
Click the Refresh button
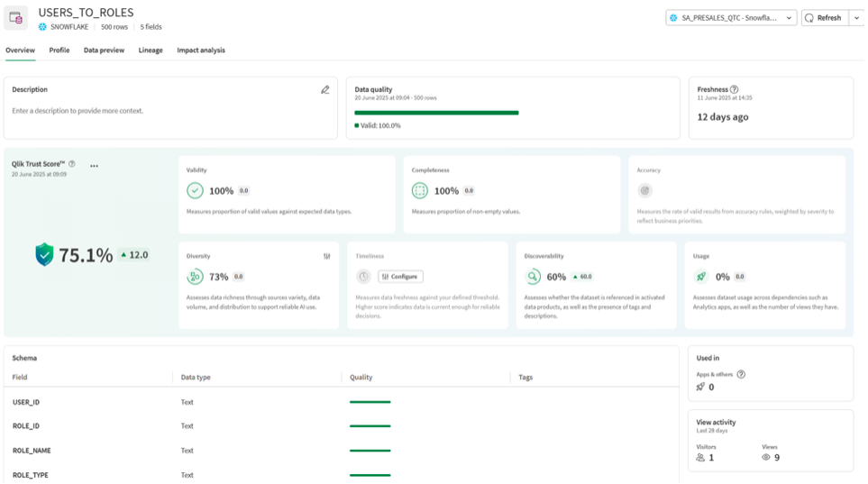[823, 18]
